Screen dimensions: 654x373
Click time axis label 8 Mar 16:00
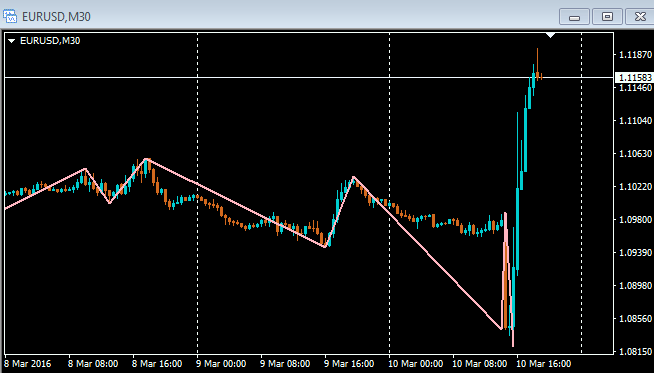pyautogui.click(x=157, y=364)
